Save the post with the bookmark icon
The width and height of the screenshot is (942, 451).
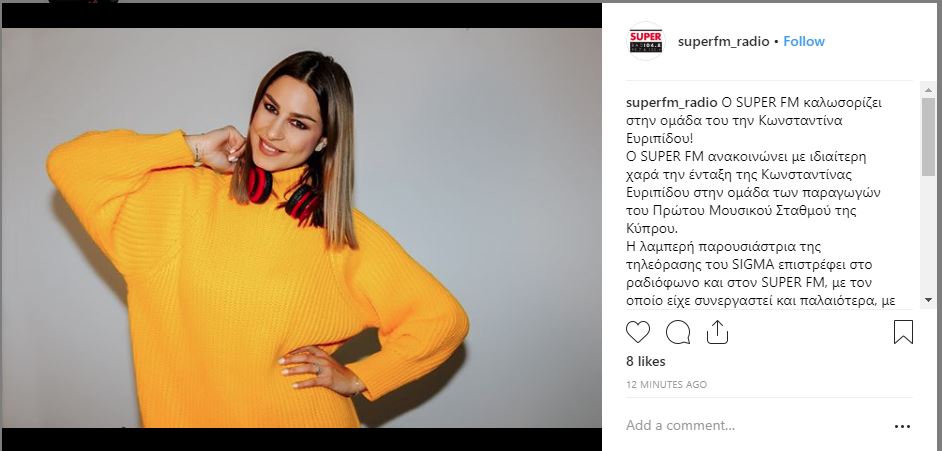point(903,332)
